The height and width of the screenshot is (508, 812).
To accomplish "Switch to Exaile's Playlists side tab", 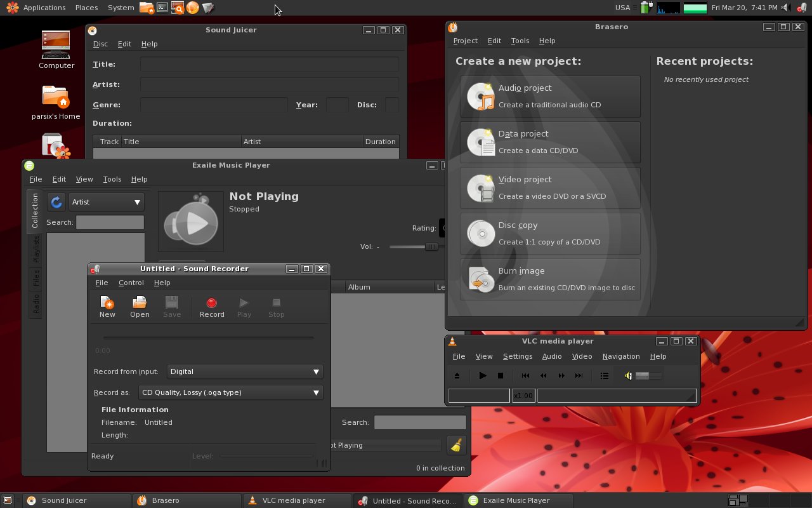I will (36, 249).
